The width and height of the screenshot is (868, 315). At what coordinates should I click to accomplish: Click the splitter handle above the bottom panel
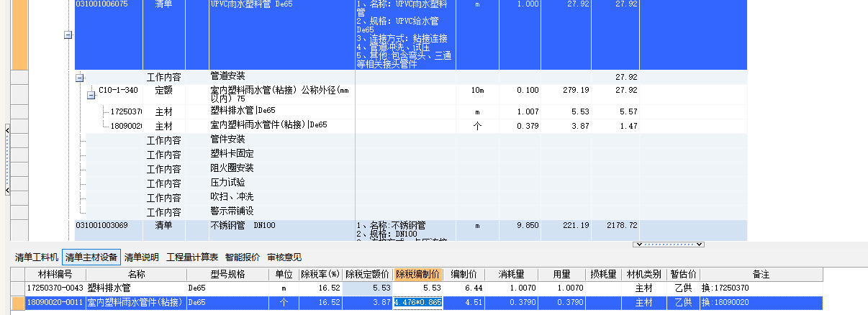click(x=669, y=245)
